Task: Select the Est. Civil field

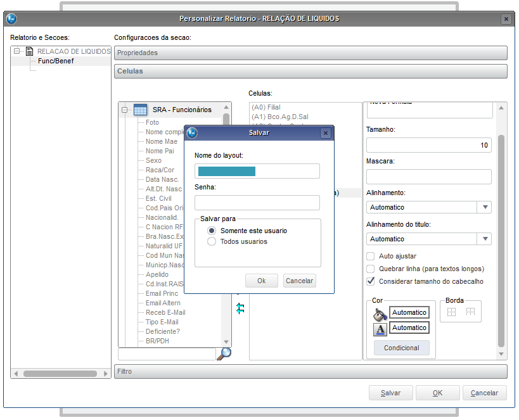Action: 158,198
